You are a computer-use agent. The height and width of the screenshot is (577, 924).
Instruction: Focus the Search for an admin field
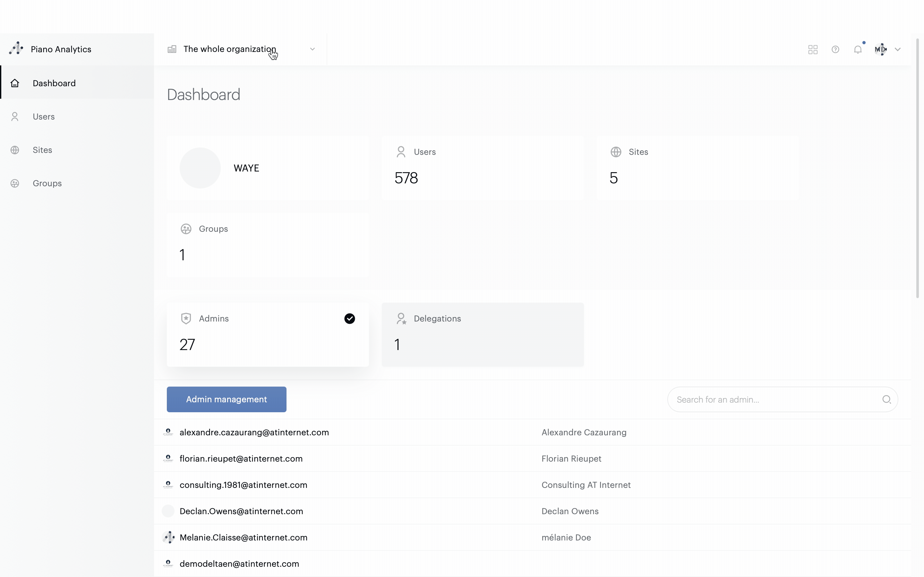(x=775, y=399)
